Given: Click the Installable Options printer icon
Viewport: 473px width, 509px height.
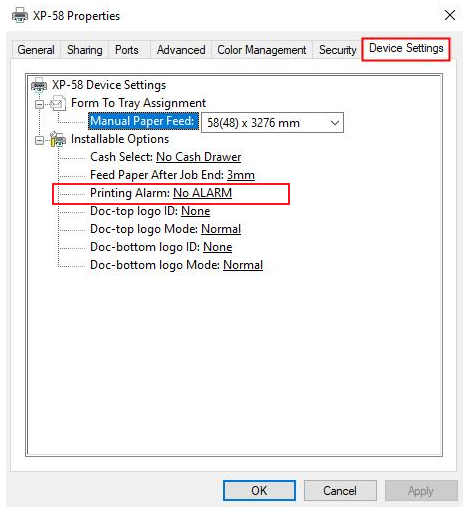Looking at the screenshot, I should 58,139.
